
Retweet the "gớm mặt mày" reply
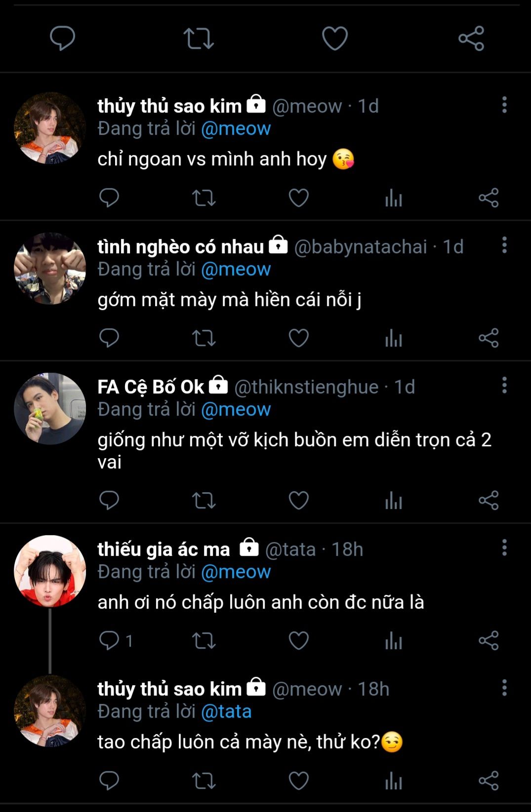(x=204, y=338)
